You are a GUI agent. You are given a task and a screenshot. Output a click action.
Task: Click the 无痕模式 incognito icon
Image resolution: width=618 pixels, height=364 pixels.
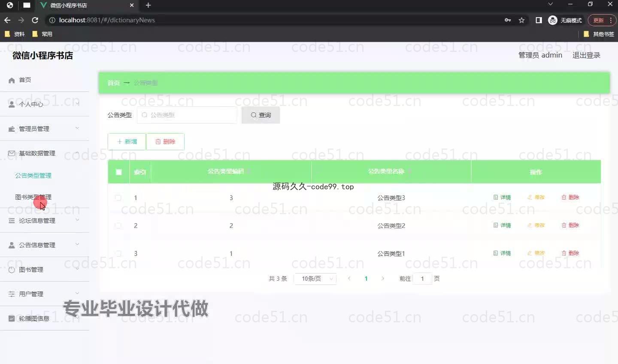tap(553, 20)
